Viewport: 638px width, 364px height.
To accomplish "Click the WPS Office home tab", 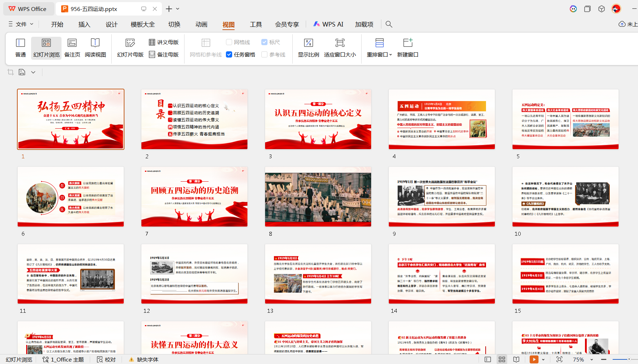I will point(28,9).
